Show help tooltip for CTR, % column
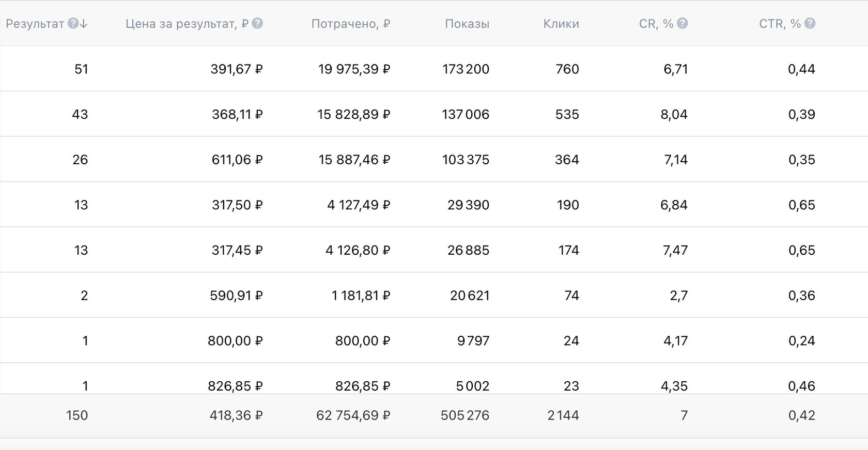Screen dimensions: 868x450 (x=810, y=23)
